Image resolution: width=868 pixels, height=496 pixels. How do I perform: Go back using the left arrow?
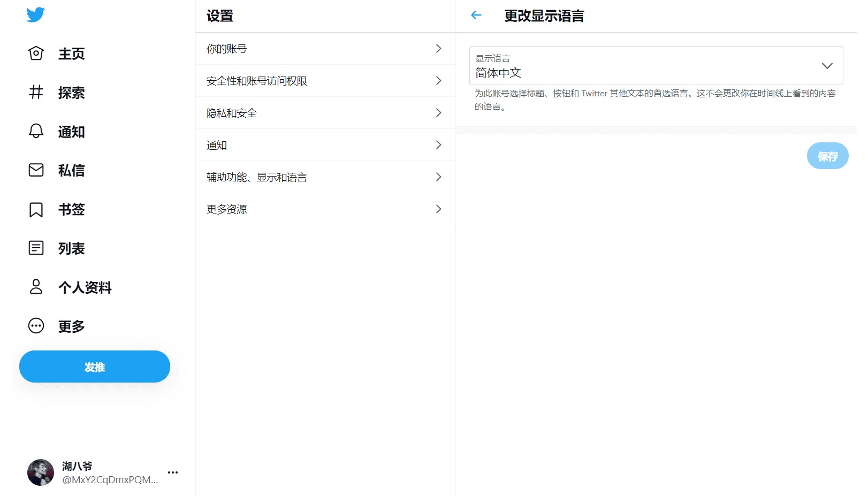click(x=476, y=15)
